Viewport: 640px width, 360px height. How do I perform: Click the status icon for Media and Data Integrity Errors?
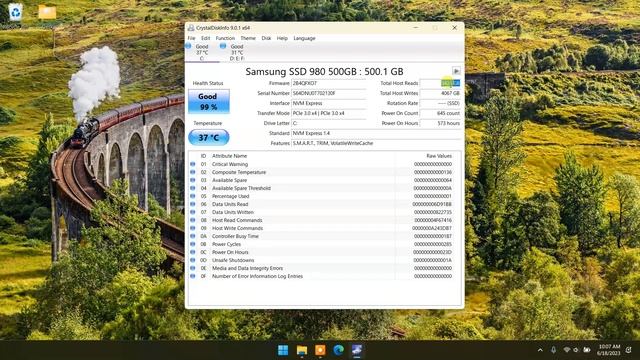point(193,268)
